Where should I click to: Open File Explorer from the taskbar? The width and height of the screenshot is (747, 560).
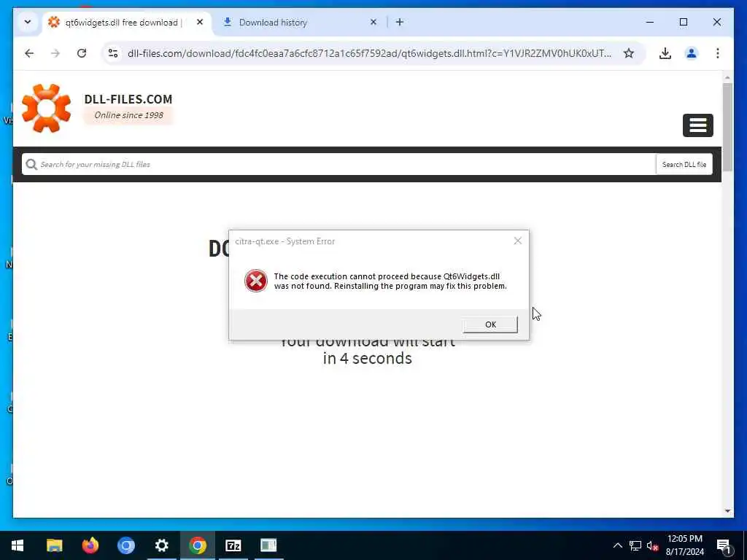tap(54, 545)
